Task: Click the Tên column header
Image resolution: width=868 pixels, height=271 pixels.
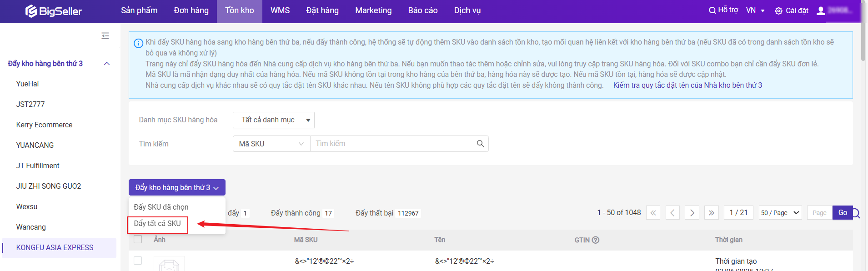Action: pyautogui.click(x=440, y=240)
